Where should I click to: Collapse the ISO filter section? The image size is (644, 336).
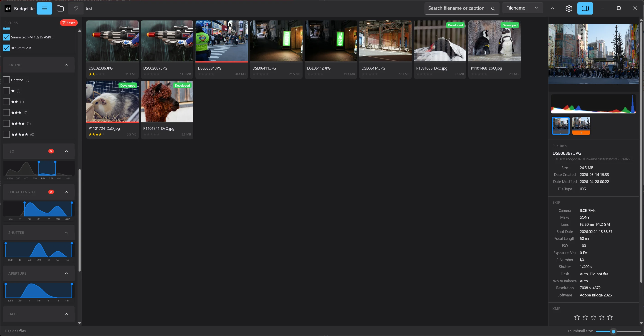click(x=66, y=151)
